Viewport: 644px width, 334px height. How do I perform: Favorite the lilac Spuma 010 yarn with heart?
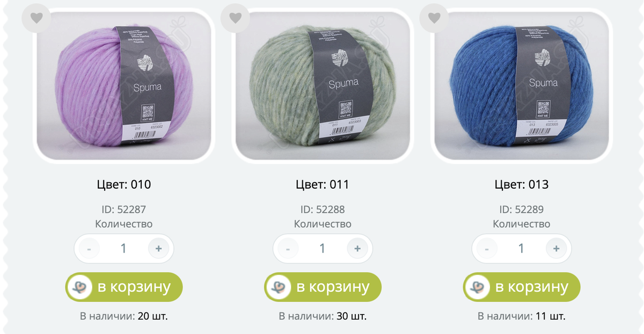click(36, 18)
